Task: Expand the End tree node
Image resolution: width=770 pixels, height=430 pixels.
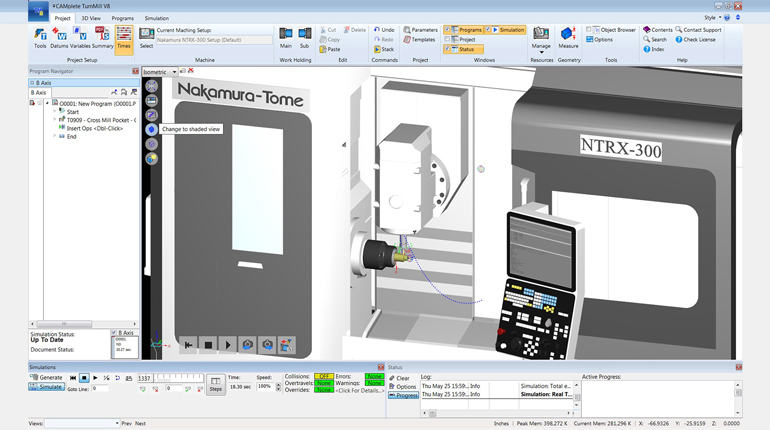Action: [55, 136]
